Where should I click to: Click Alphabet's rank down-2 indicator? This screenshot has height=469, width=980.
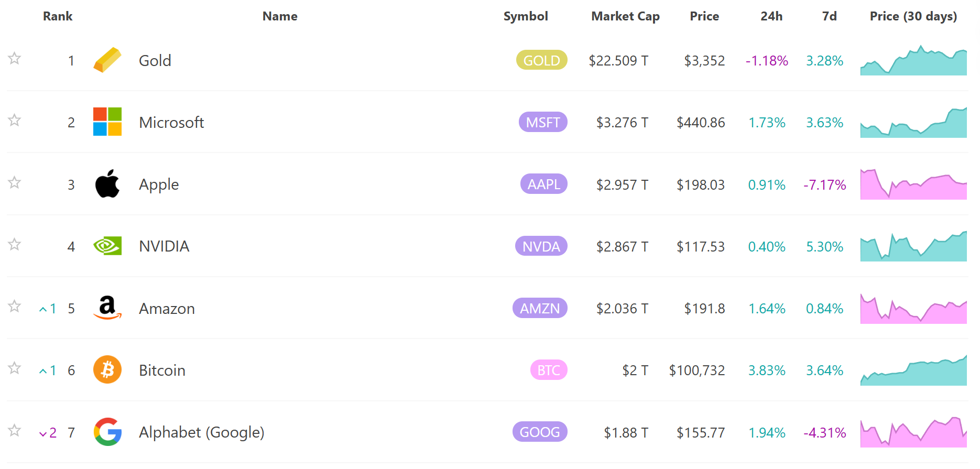pos(48,433)
